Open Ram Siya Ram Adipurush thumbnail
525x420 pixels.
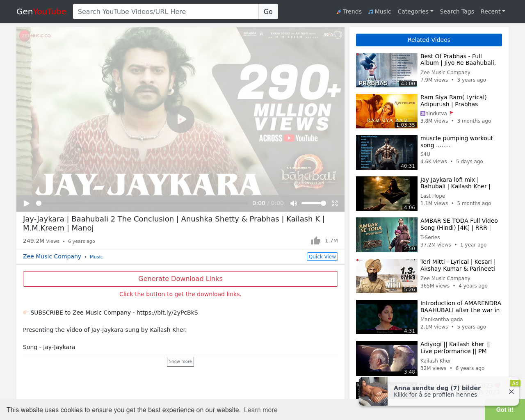(387, 111)
